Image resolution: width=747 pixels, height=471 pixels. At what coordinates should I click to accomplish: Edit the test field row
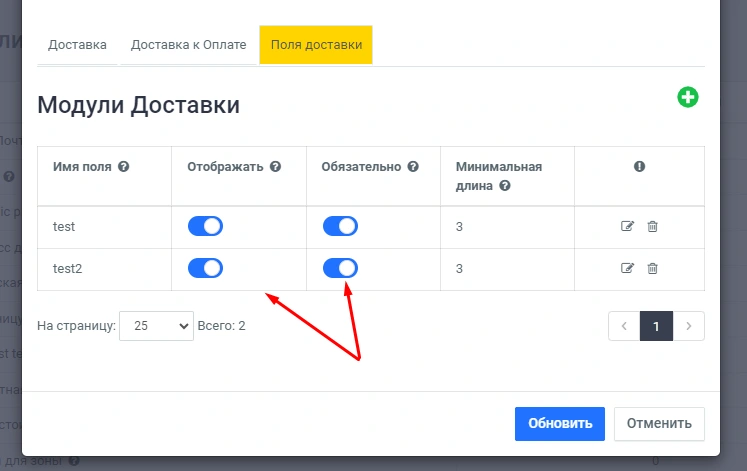[627, 227]
